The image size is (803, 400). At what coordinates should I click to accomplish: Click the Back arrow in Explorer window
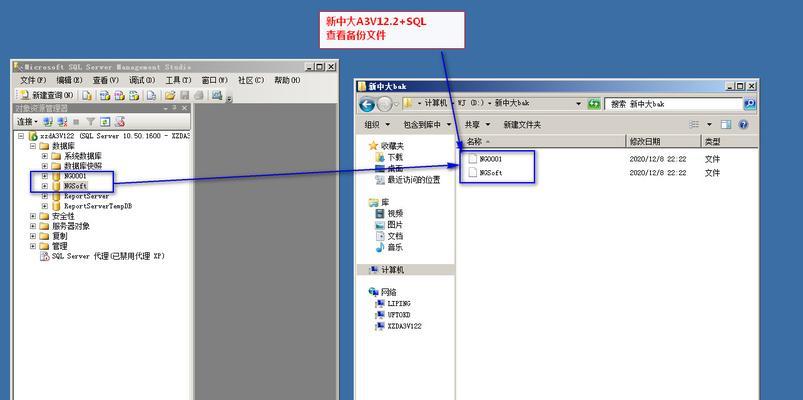pos(367,104)
